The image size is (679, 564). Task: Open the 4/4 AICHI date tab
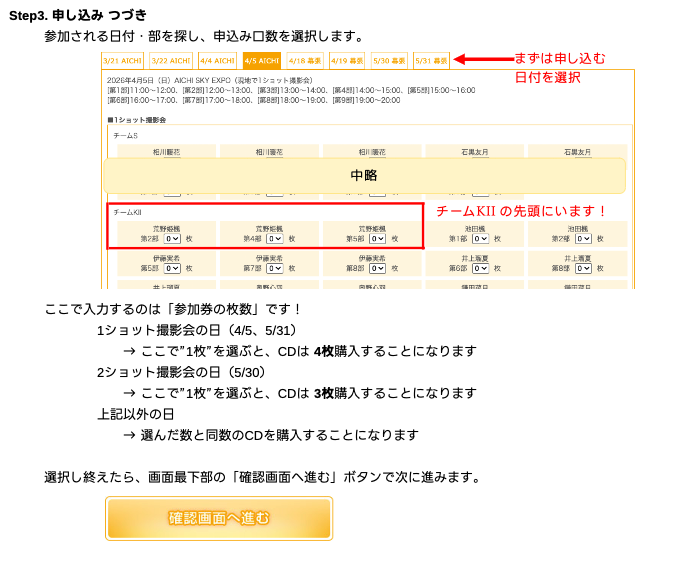click(x=217, y=61)
